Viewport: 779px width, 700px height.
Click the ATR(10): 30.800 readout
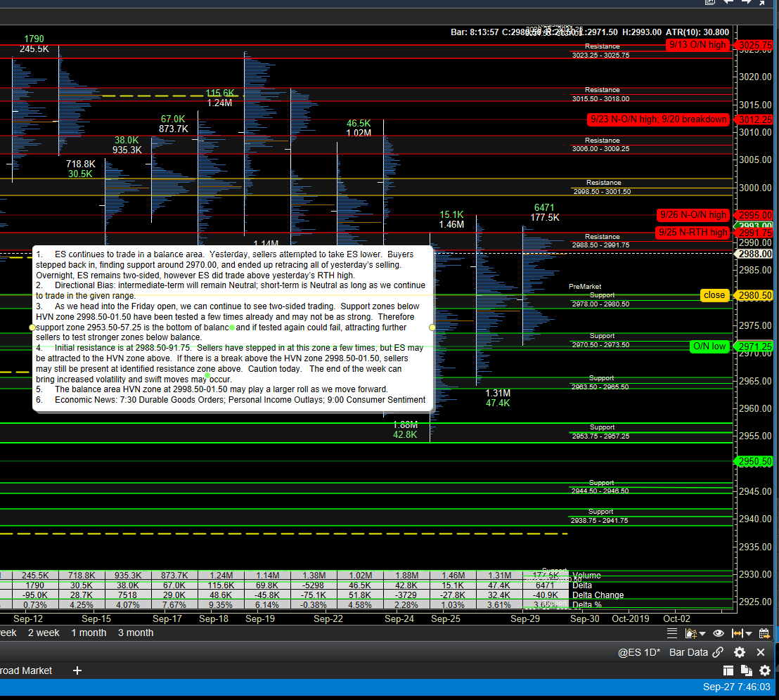tap(697, 32)
